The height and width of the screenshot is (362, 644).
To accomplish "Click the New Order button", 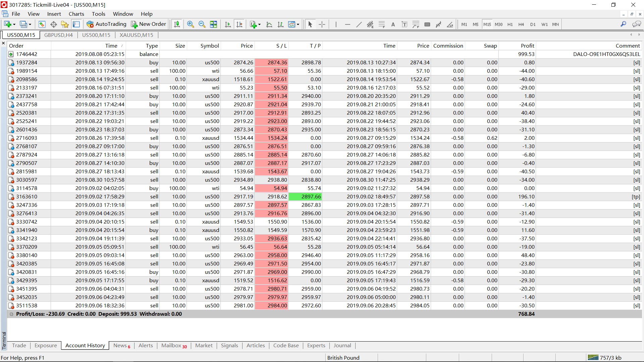I will [149, 24].
